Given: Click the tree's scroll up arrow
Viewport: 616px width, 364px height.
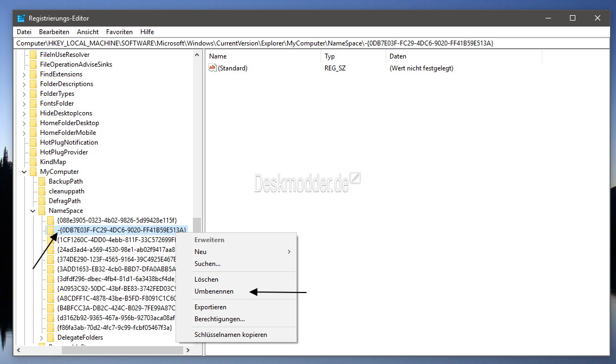Looking at the screenshot, I should click(x=197, y=55).
